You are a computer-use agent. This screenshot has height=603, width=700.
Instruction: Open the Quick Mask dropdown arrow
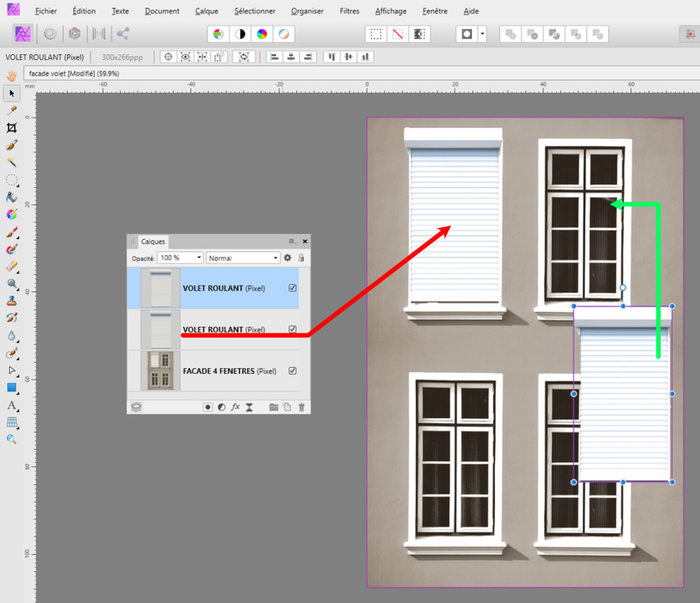[x=482, y=34]
